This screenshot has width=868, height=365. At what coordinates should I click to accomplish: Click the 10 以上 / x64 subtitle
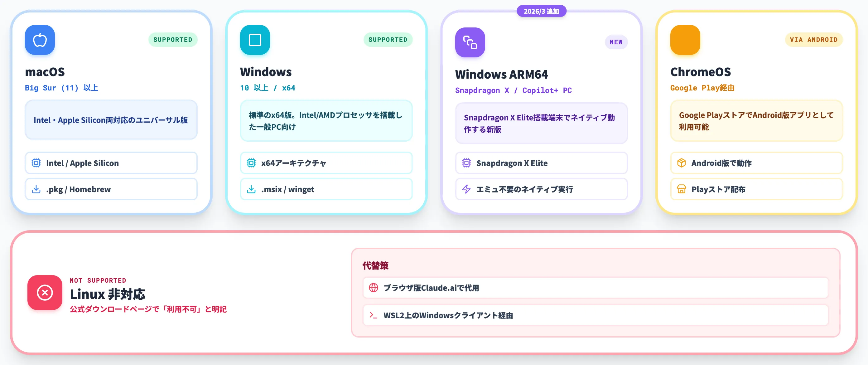[x=268, y=88]
